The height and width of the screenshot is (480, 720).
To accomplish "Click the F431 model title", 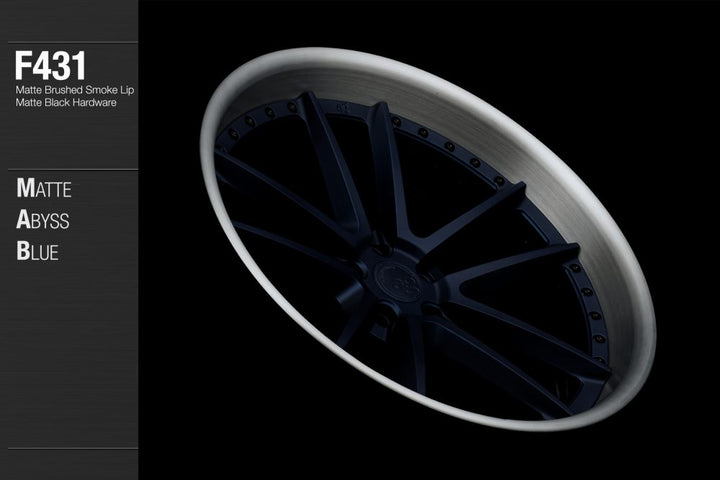I will point(50,66).
